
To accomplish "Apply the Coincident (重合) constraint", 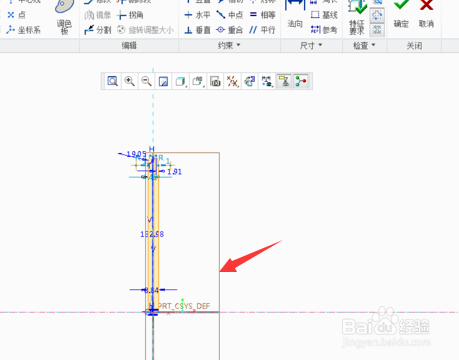I will 229,30.
